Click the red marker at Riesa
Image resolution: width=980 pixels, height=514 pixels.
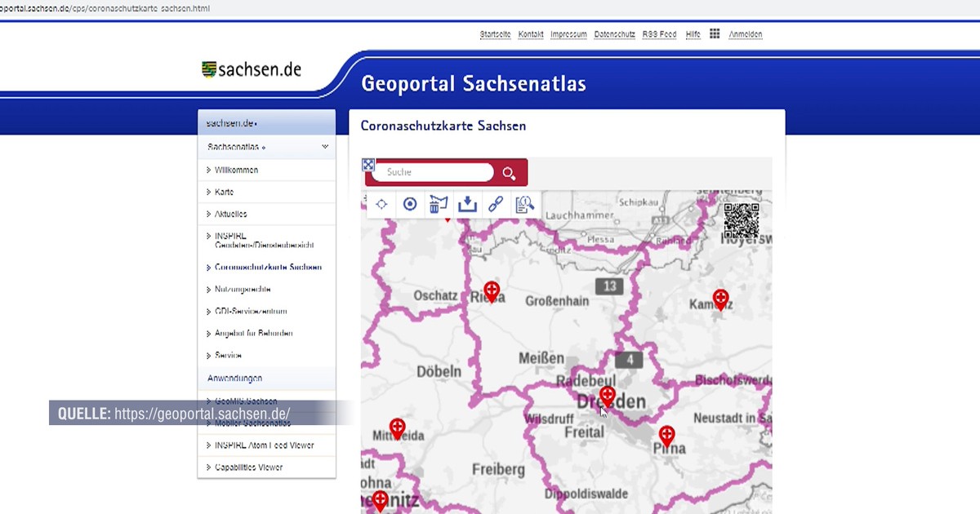[492, 290]
